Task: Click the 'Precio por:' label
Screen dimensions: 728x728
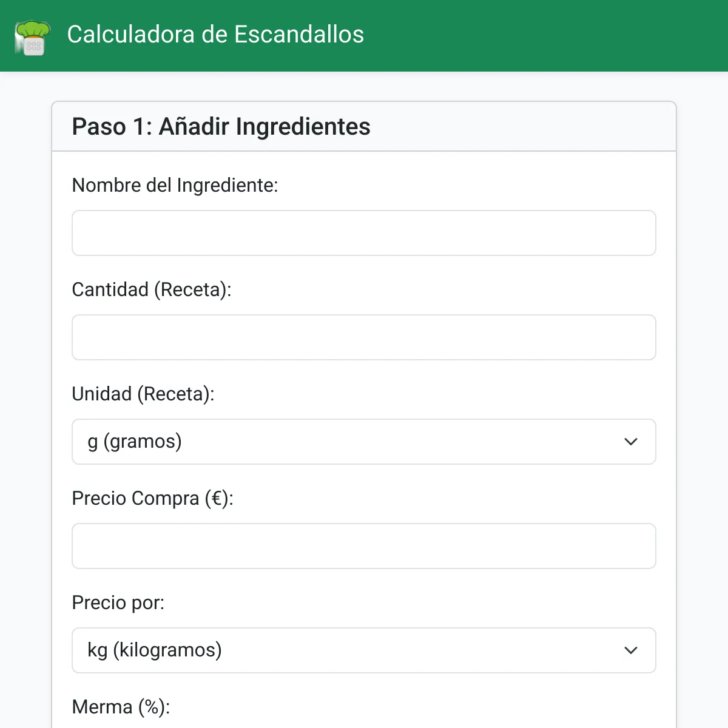Action: (x=118, y=602)
